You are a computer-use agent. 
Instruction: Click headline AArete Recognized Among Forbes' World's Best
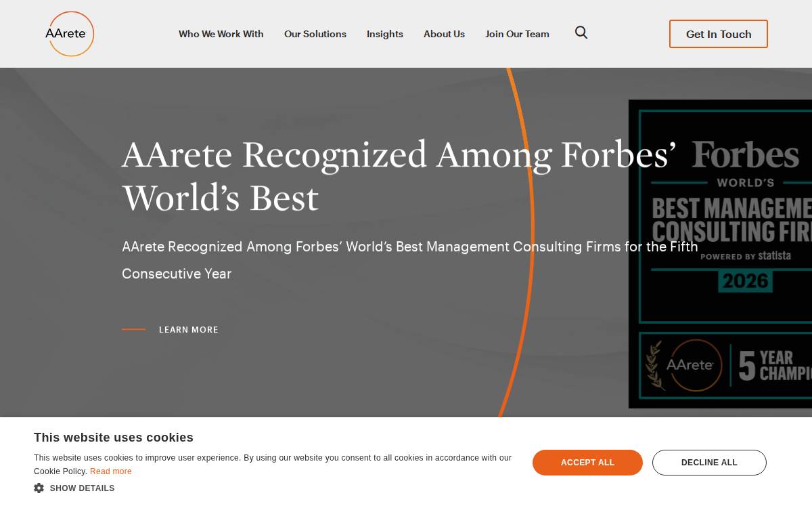pos(399,176)
